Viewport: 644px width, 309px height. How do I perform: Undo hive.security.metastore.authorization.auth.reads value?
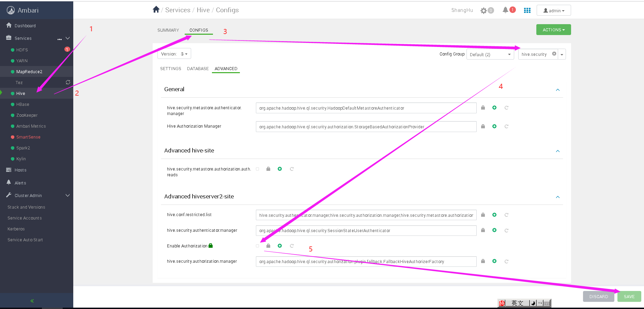point(292,169)
